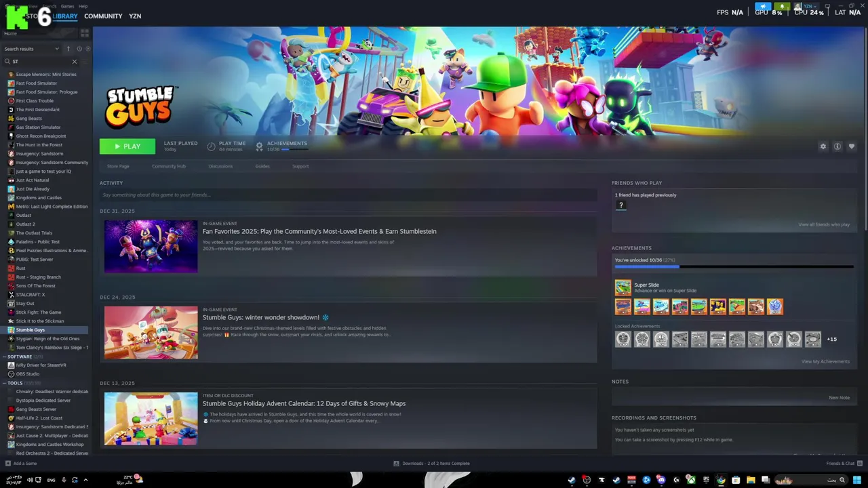Click the Add a Game label

coord(25,464)
